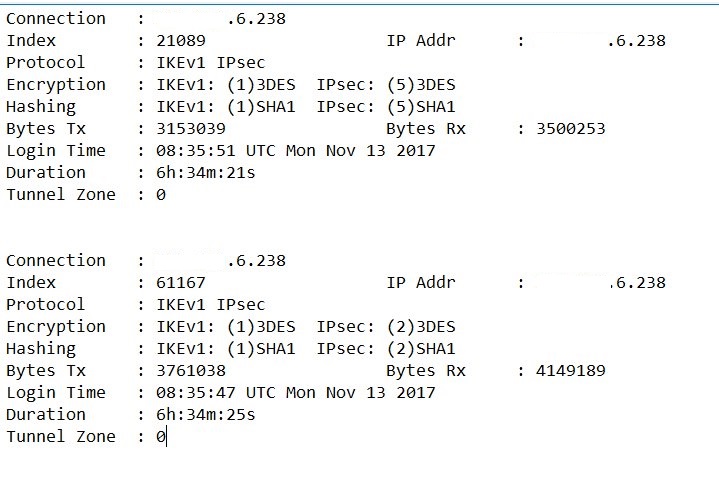The height and width of the screenshot is (481, 719).
Task: Click IP Addr value in second block
Action: (x=600, y=282)
